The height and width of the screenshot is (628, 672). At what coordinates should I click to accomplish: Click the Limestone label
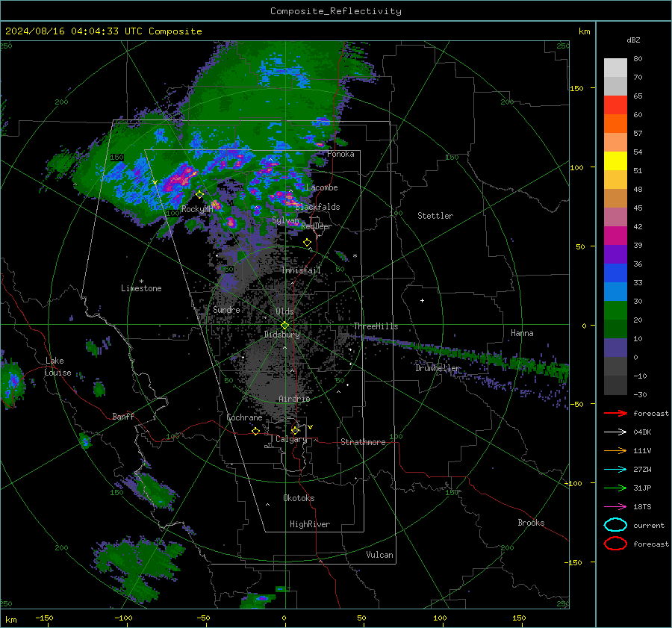tap(141, 288)
